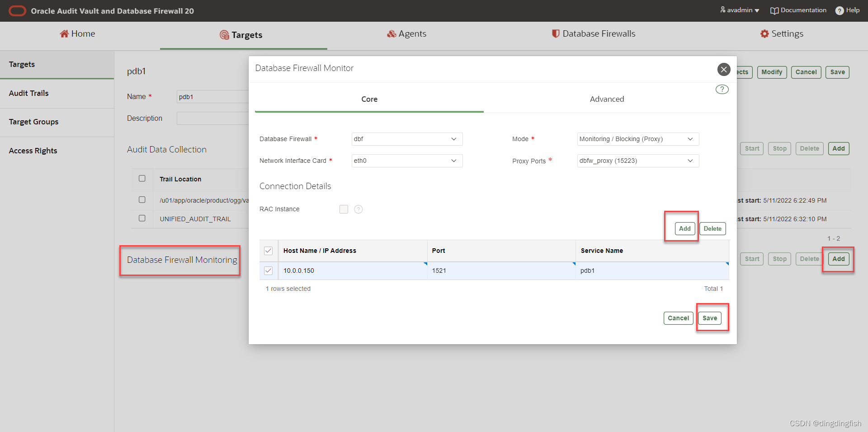This screenshot has height=432, width=868.
Task: Open the Home navigation tab
Action: [77, 34]
